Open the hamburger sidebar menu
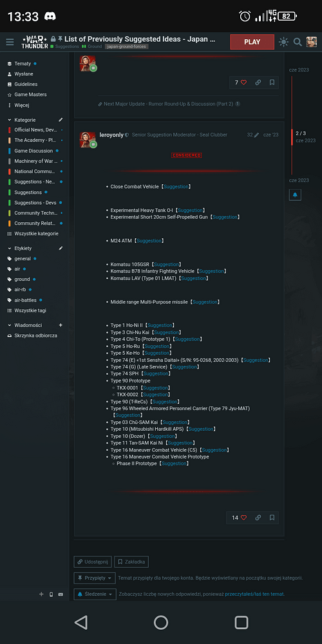 pos(10,42)
